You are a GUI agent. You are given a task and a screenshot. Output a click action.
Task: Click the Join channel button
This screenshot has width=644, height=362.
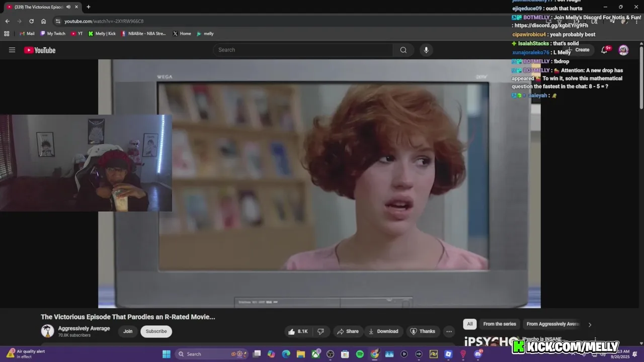tap(128, 331)
